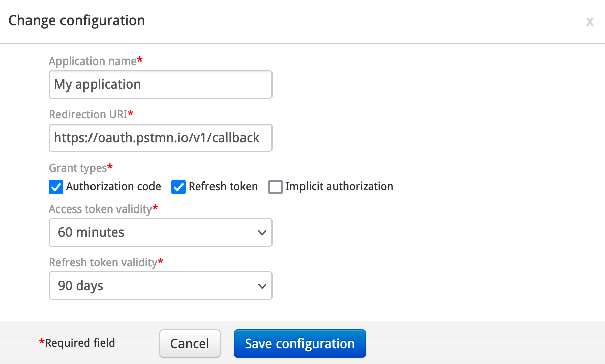The height and width of the screenshot is (364, 605).
Task: Click the 'Redirection URI' field label
Action: tap(88, 114)
